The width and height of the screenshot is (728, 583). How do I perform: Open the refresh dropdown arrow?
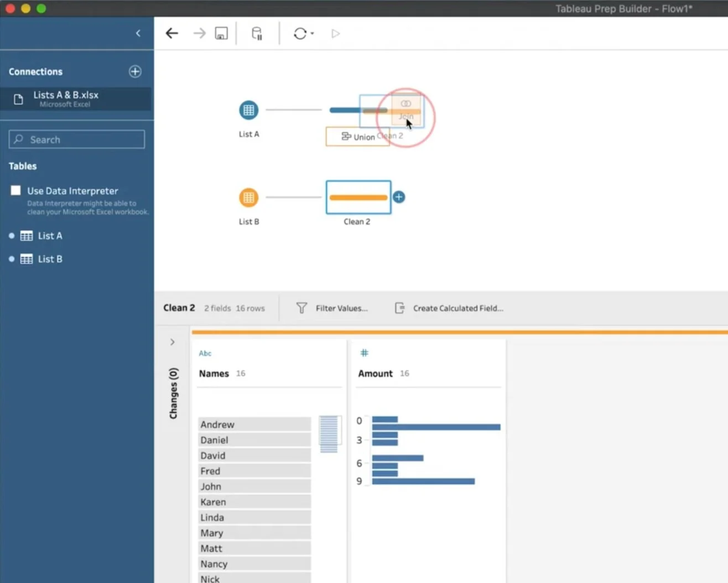313,34
